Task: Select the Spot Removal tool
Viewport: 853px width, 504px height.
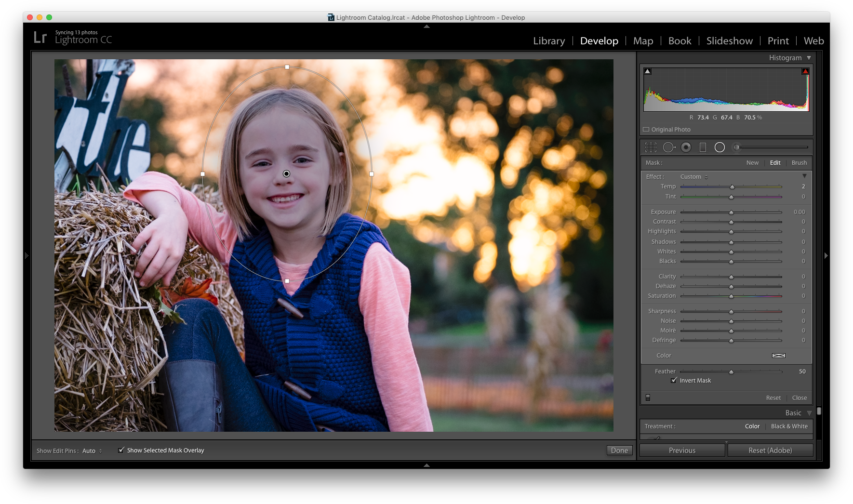Action: (x=669, y=147)
